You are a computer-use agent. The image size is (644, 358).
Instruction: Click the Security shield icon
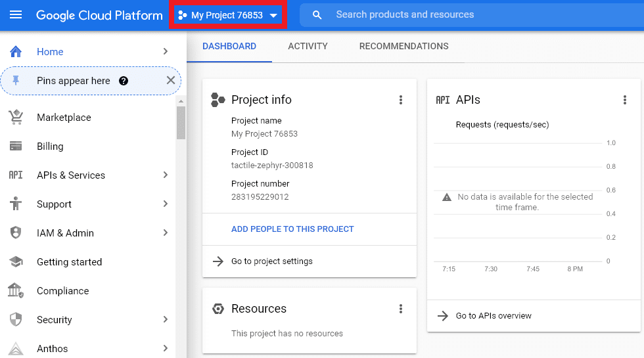tap(16, 319)
